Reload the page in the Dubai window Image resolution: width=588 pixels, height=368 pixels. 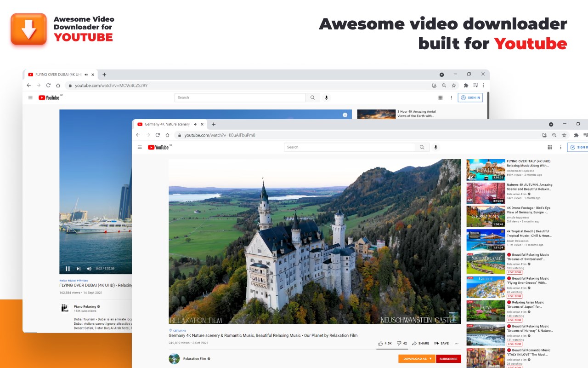(x=48, y=86)
